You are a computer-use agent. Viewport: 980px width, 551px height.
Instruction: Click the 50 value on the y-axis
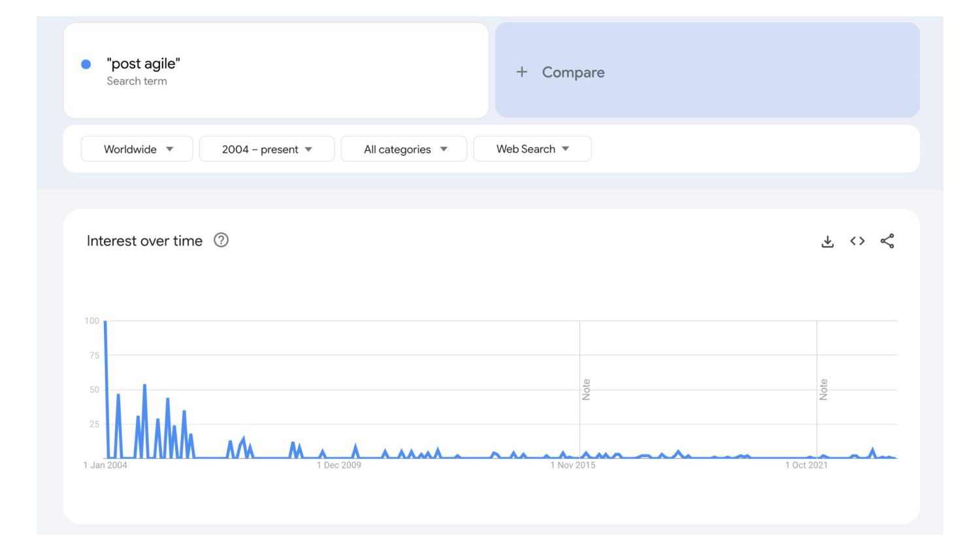click(x=94, y=390)
